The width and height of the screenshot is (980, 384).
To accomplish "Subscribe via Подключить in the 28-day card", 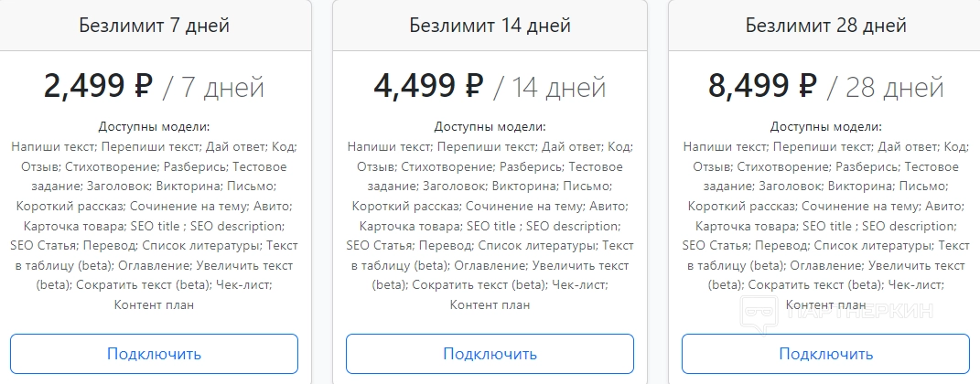I will [x=825, y=354].
